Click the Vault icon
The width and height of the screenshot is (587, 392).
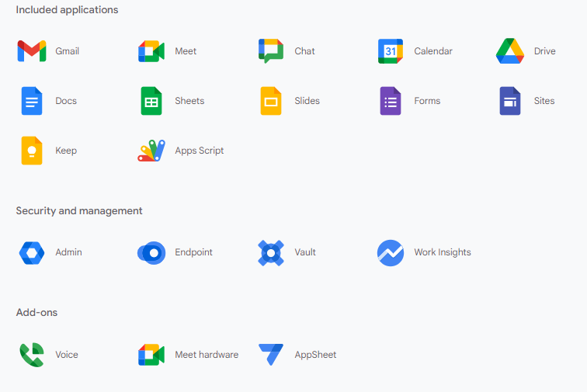[271, 253]
